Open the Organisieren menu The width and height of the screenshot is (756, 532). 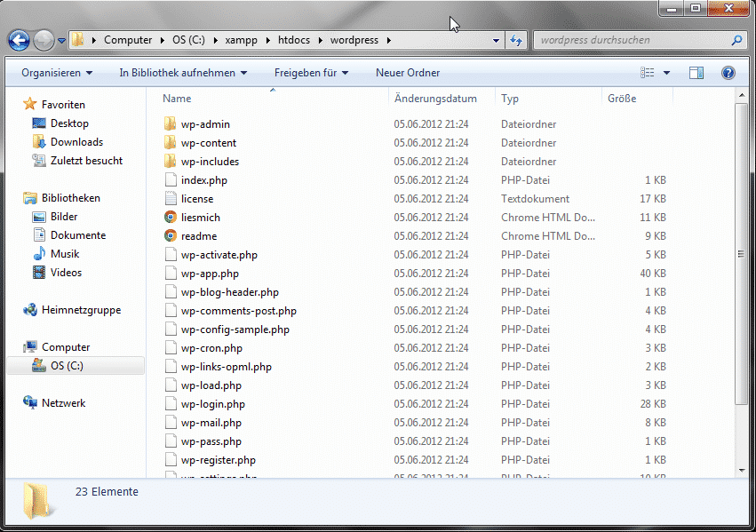coord(57,73)
